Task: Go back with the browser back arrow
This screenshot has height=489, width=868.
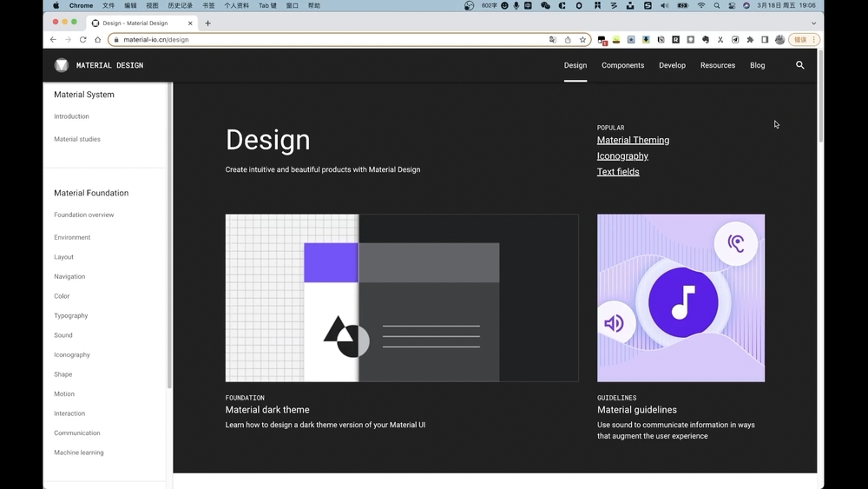Action: point(53,39)
